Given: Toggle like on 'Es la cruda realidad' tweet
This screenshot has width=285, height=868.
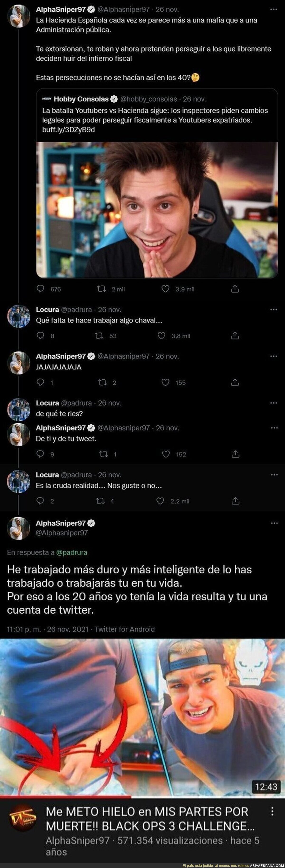Looking at the screenshot, I should (160, 501).
